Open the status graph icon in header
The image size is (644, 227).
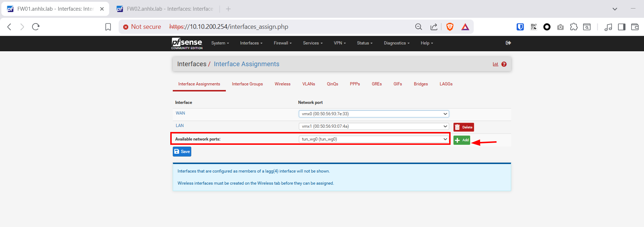[495, 64]
